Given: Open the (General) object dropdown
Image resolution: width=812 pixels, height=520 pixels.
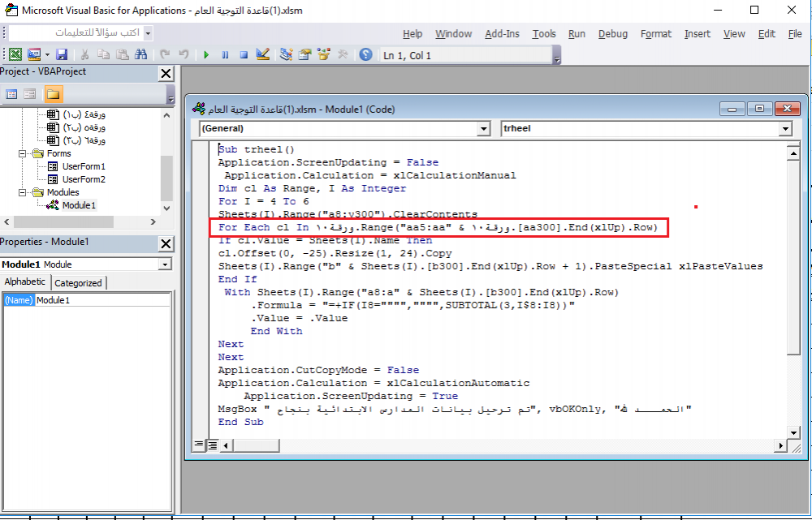Looking at the screenshot, I should (x=484, y=128).
